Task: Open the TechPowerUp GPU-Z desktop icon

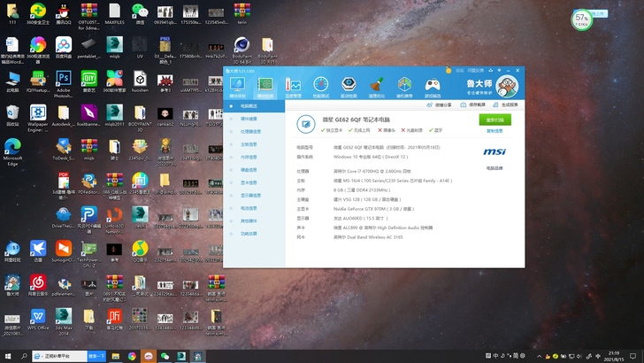Action: (x=88, y=254)
